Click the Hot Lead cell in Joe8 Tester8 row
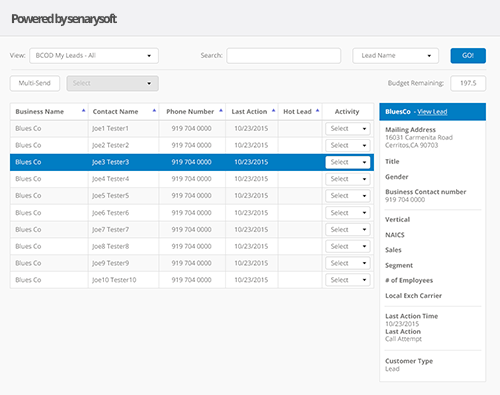Image resolution: width=500 pixels, height=395 pixels. (300, 246)
